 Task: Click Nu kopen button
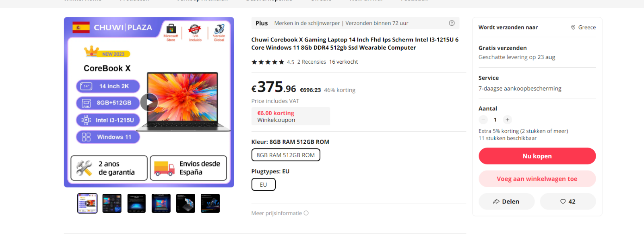[x=537, y=156]
